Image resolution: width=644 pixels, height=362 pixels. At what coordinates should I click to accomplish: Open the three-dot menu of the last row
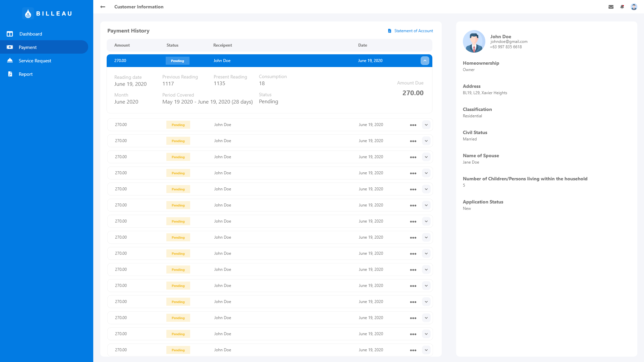click(413, 350)
